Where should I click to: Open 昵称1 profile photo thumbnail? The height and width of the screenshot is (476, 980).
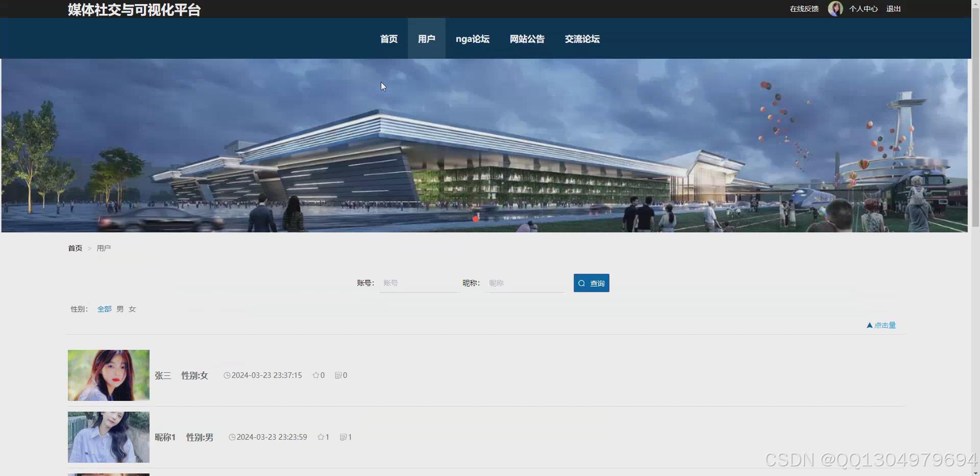[x=109, y=437]
